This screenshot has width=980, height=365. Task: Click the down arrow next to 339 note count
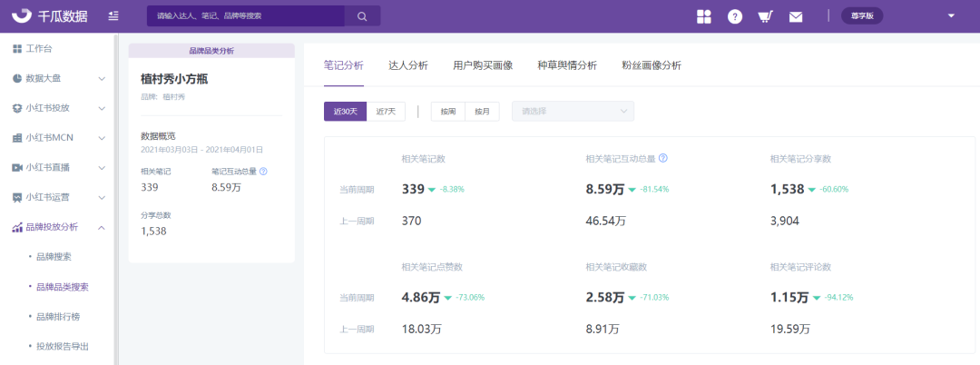click(x=431, y=190)
